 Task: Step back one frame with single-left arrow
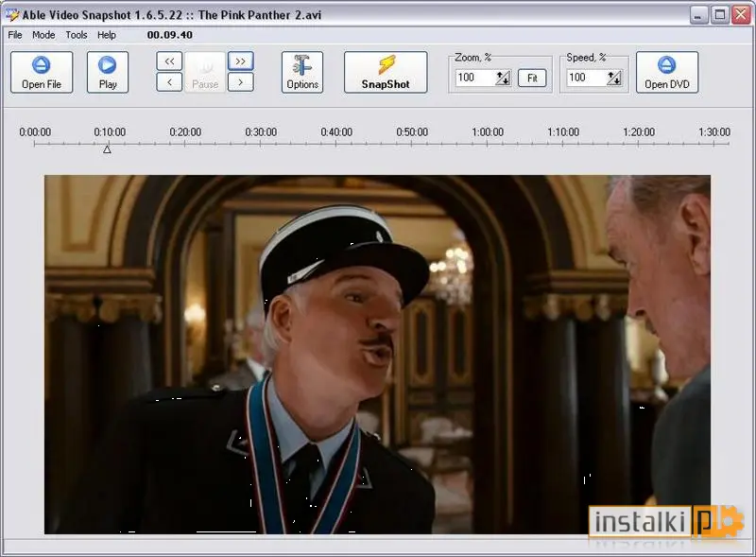169,82
